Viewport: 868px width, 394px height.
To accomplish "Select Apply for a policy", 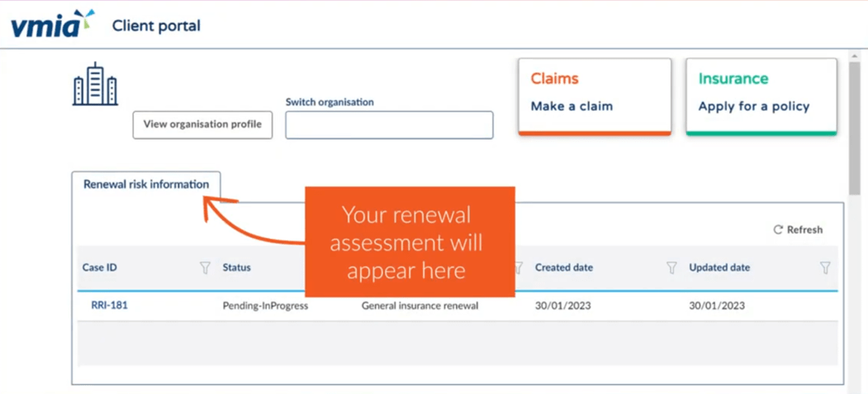I will 753,107.
